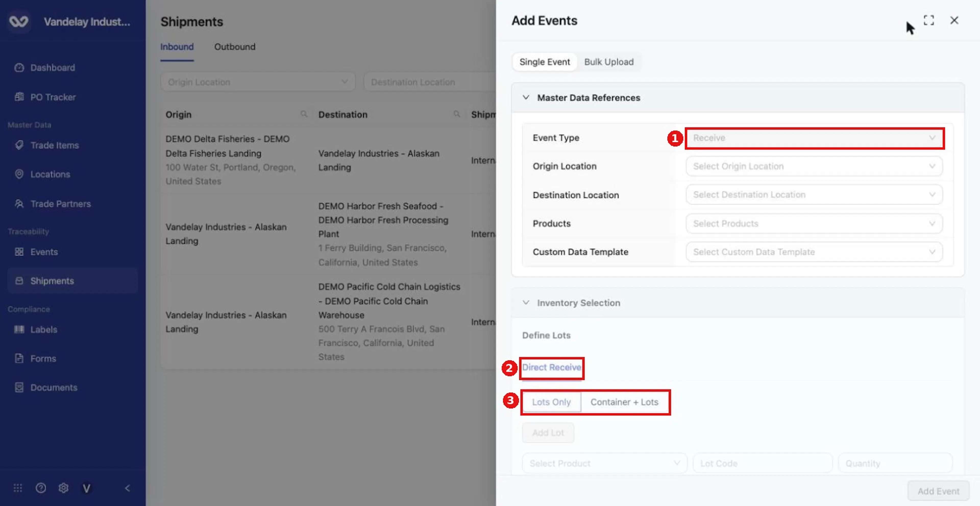Click the Vandelay Industries logo icon
This screenshot has width=980, height=506.
click(19, 21)
